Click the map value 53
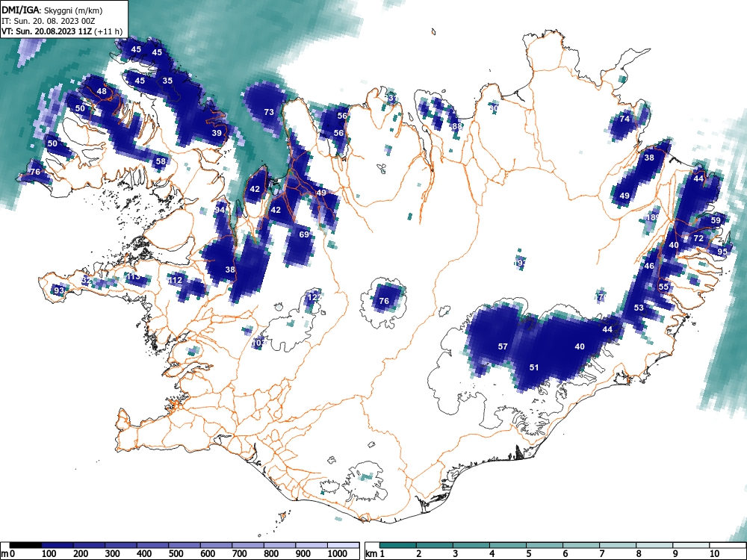 pyautogui.click(x=639, y=308)
